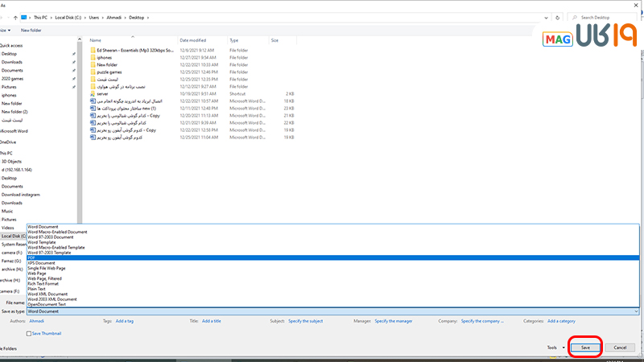Select New folder in the file list
This screenshot has width=644, height=362.
[107, 64]
